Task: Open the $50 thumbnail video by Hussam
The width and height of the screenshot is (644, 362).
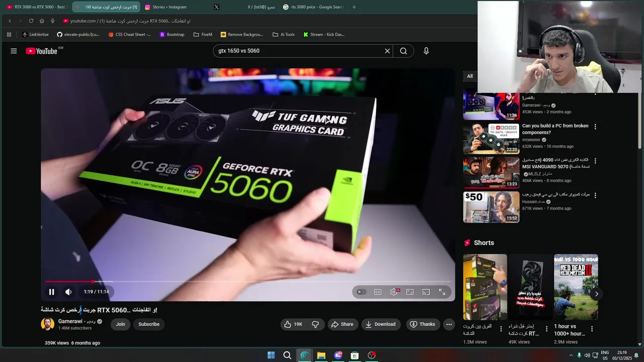Action: (491, 207)
